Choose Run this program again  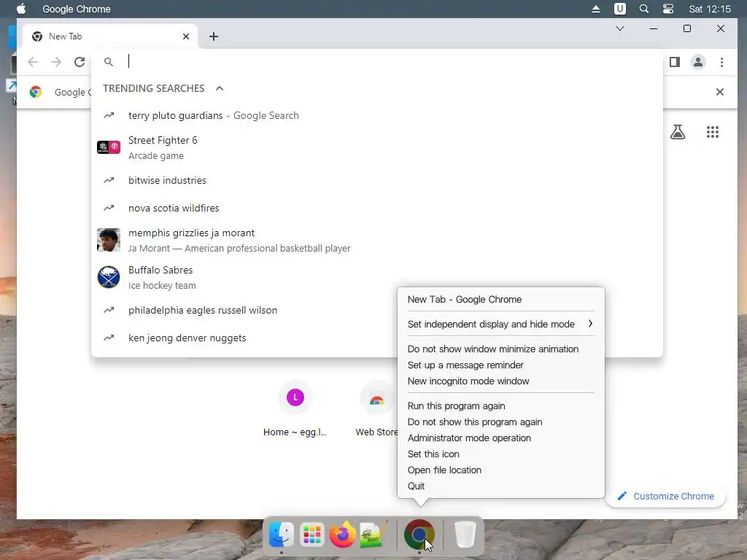tap(500, 406)
